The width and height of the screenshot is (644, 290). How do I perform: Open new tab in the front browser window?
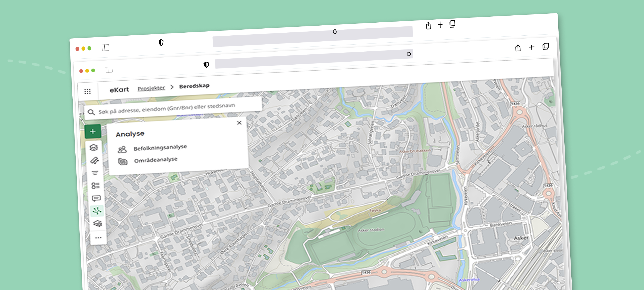[531, 47]
